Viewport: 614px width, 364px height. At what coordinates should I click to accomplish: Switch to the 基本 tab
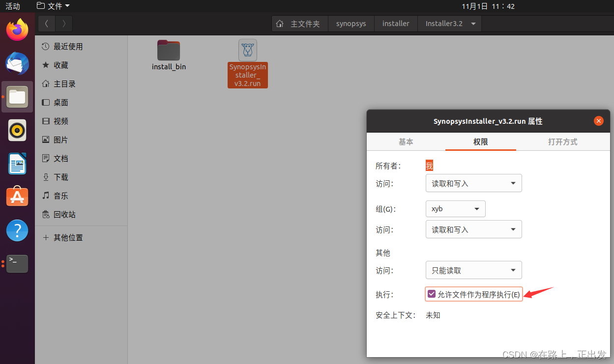click(x=406, y=142)
